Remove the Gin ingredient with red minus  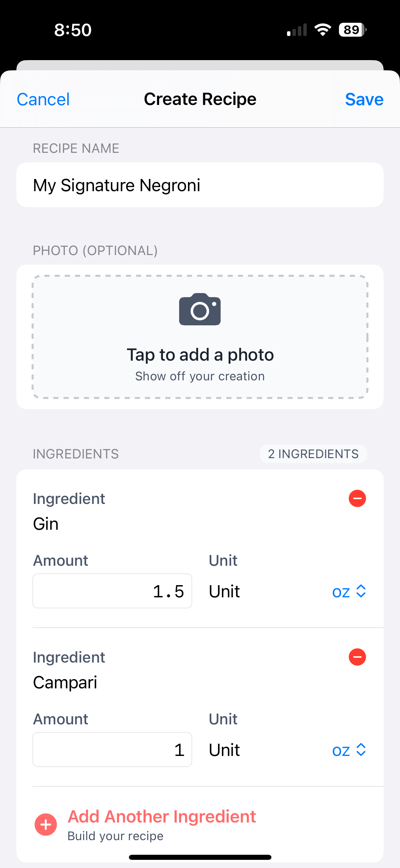[x=357, y=499]
